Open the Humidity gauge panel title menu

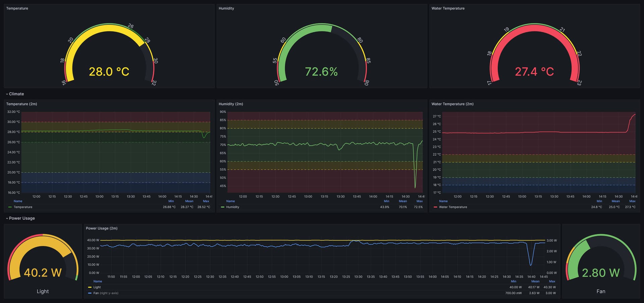point(226,8)
